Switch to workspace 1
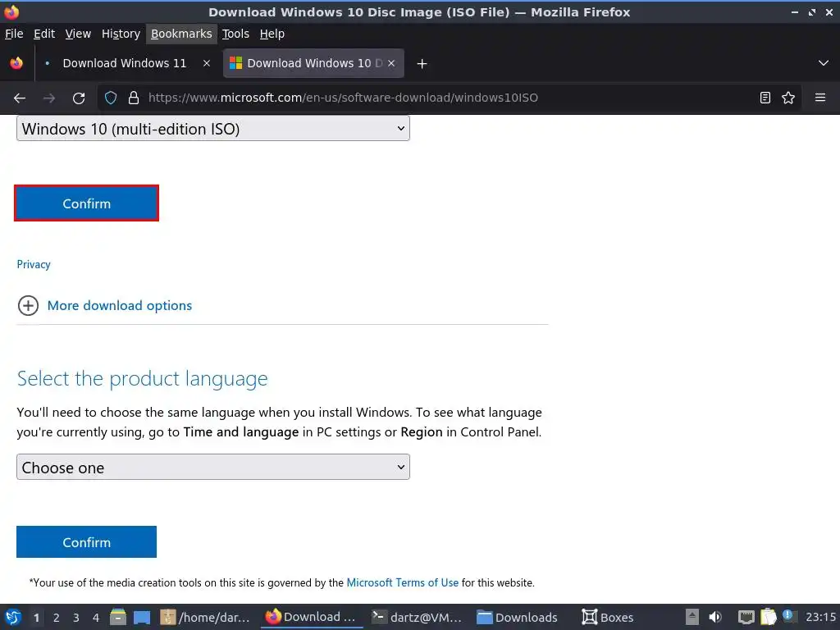Viewport: 840px width, 630px height. [x=36, y=618]
